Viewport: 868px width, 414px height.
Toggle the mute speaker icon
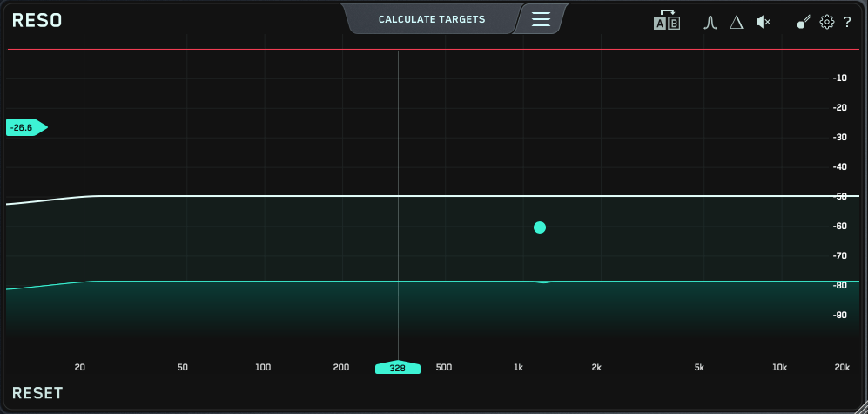pyautogui.click(x=763, y=22)
